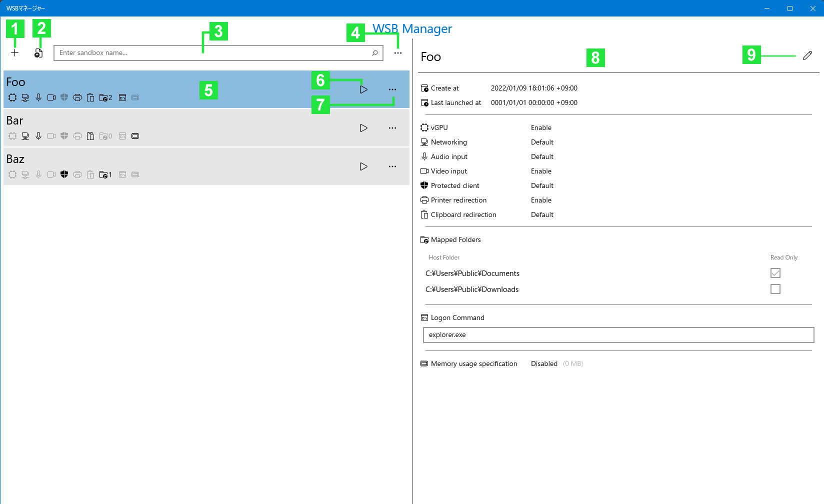This screenshot has width=824, height=504.
Task: Launch the Bar sandbox with play button
Action: [363, 128]
